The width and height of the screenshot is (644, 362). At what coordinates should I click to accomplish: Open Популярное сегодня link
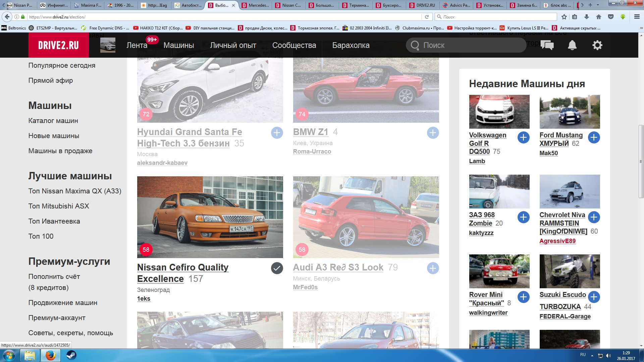62,65
